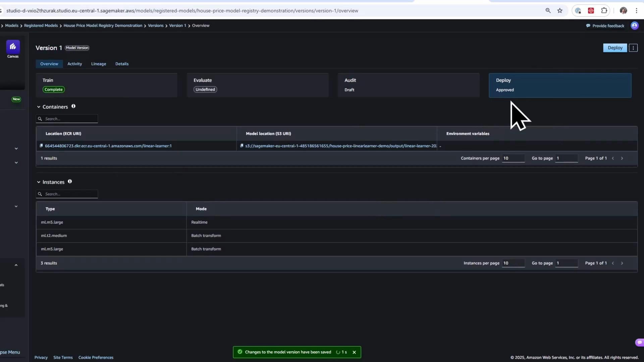Focus the Containers search field
The height and width of the screenshot is (362, 644).
coord(67,119)
